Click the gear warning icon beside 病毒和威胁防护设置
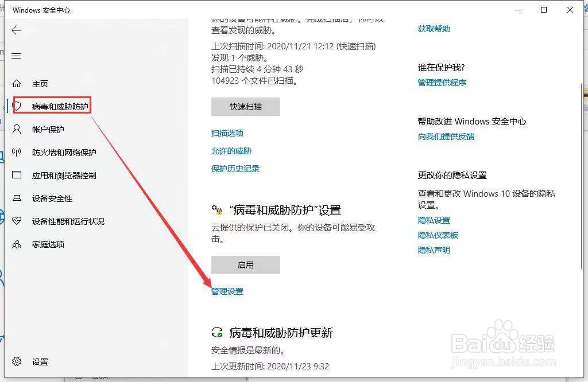Screen dimensions: 588x382 click(x=217, y=210)
